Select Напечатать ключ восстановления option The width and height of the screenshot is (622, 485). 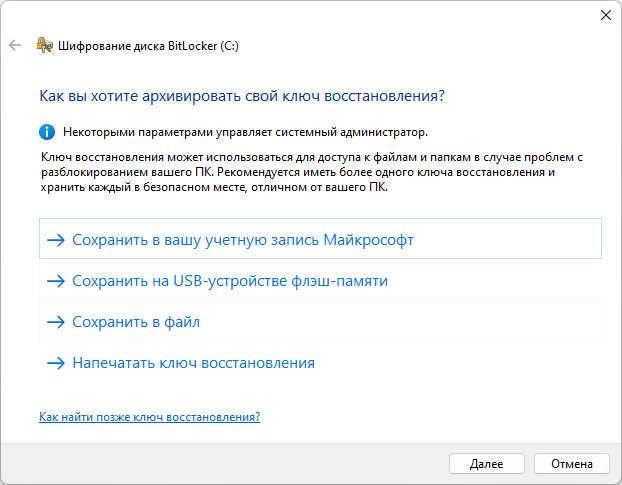tap(320, 363)
